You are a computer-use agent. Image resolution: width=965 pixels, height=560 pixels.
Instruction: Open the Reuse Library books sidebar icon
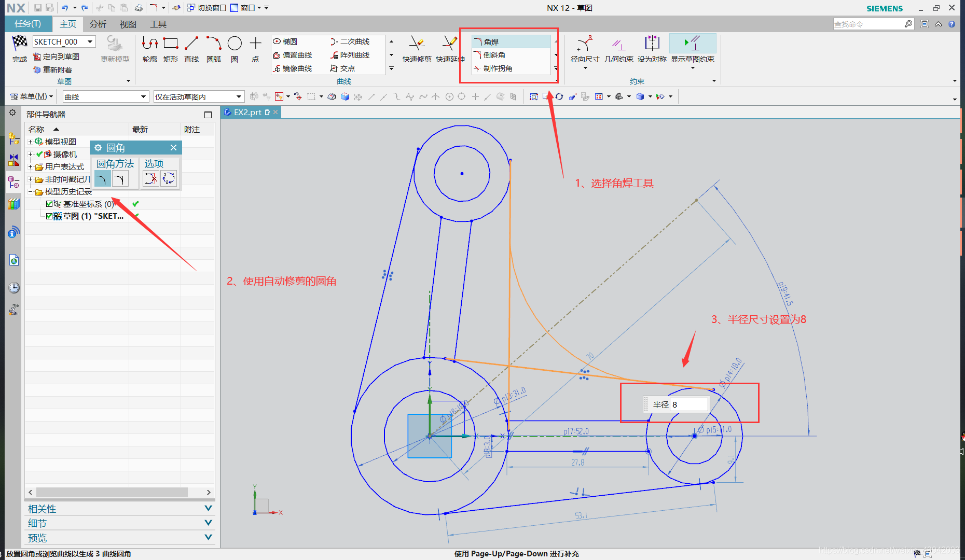coord(14,204)
